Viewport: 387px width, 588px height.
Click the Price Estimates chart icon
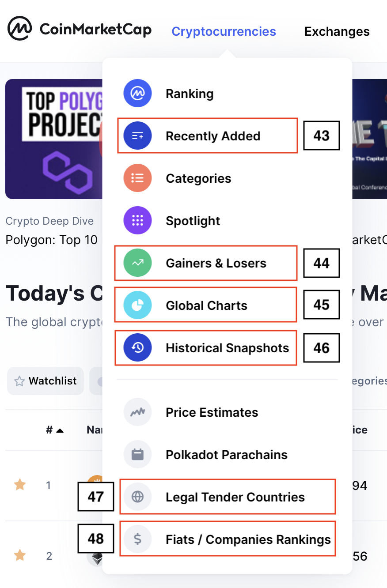pos(138,412)
